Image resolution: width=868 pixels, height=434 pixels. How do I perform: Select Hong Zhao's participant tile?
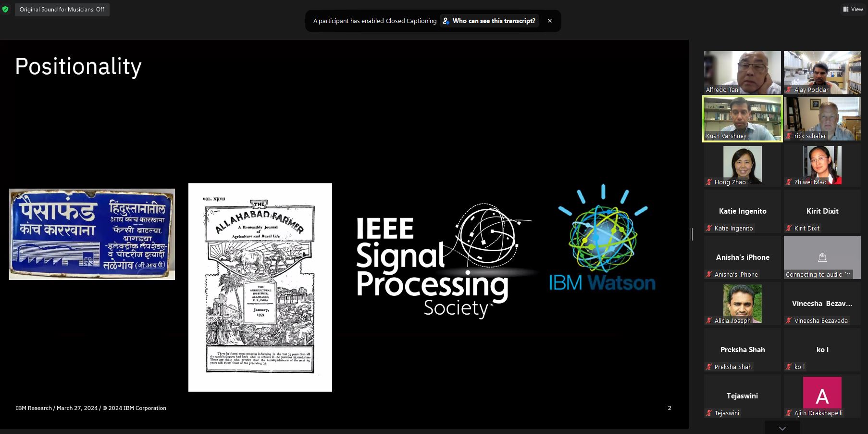click(x=743, y=165)
